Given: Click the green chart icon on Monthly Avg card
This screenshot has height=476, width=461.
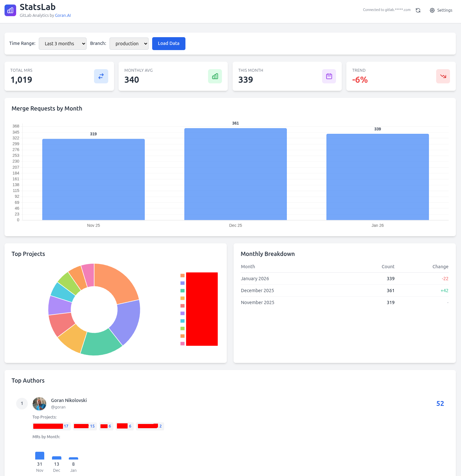Looking at the screenshot, I should [x=215, y=76].
